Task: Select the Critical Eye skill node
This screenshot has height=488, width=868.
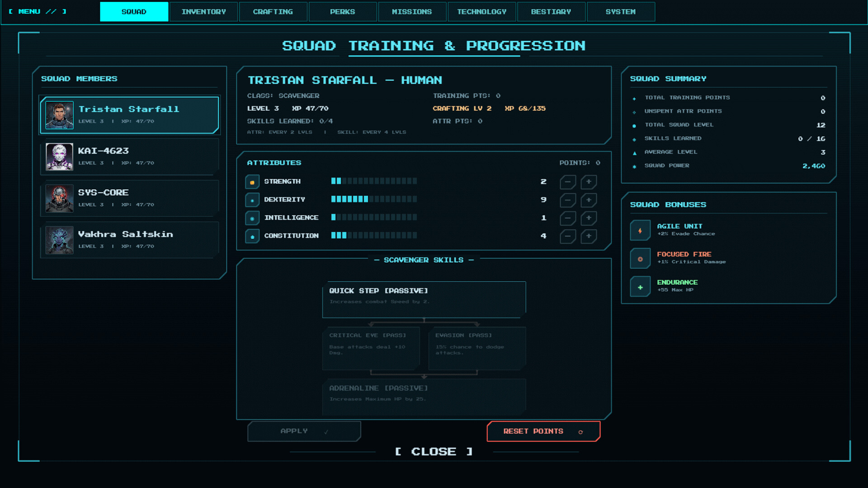Action: 371,348
